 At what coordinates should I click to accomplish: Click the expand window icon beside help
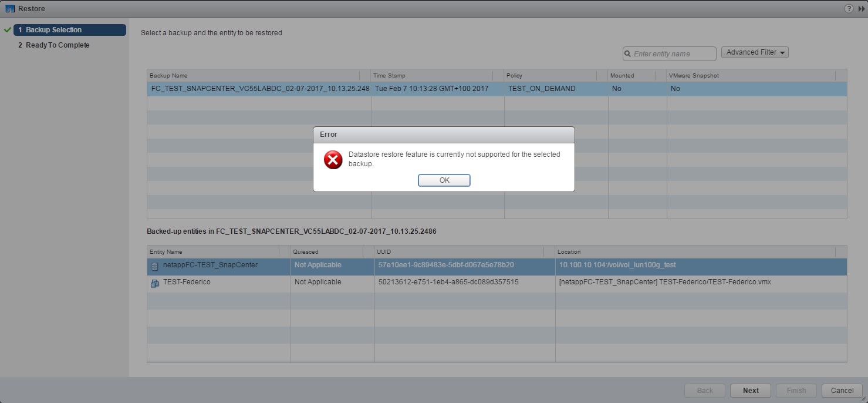coord(860,9)
